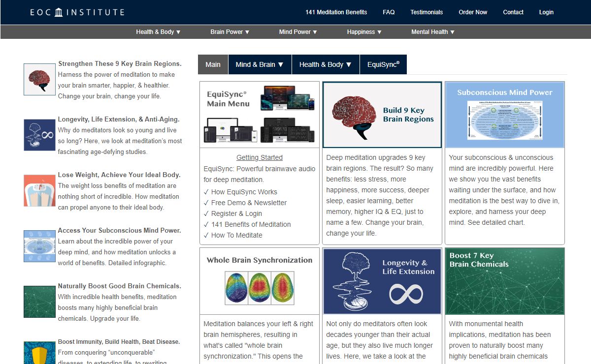591x364 pixels.
Task: Open How EquiSync Works link
Action: (x=244, y=192)
